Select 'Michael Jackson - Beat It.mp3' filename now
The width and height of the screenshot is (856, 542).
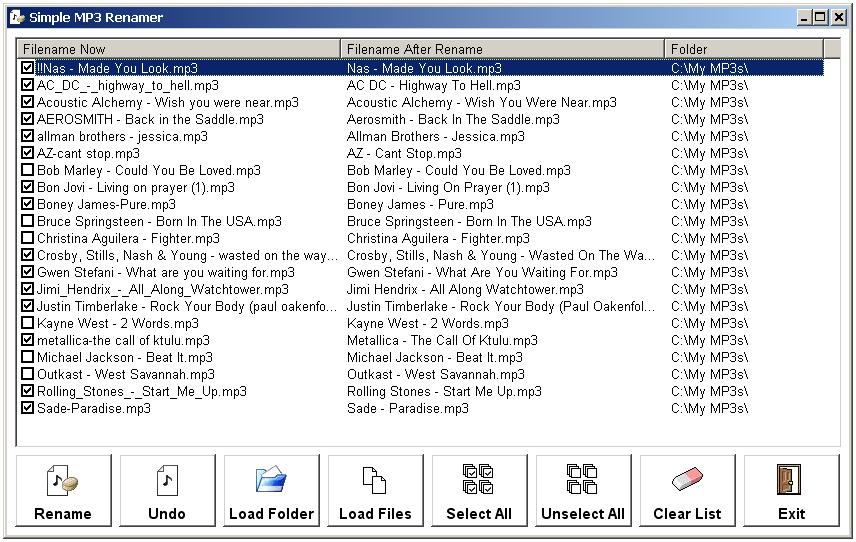click(x=124, y=357)
